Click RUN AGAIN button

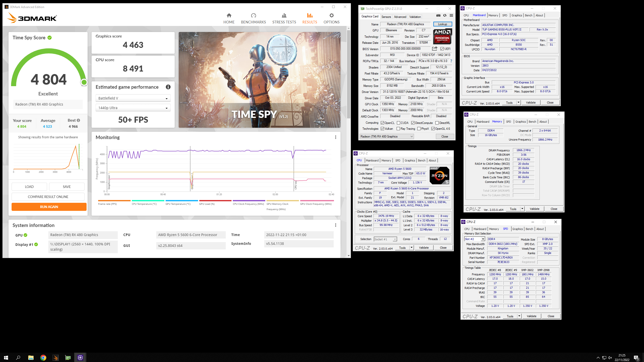(x=49, y=207)
